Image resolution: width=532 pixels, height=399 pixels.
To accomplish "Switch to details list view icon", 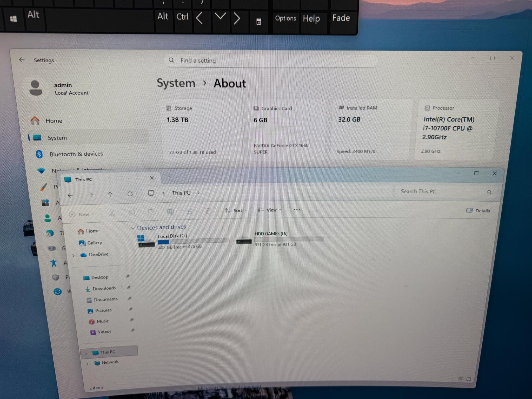I will pyautogui.click(x=460, y=379).
